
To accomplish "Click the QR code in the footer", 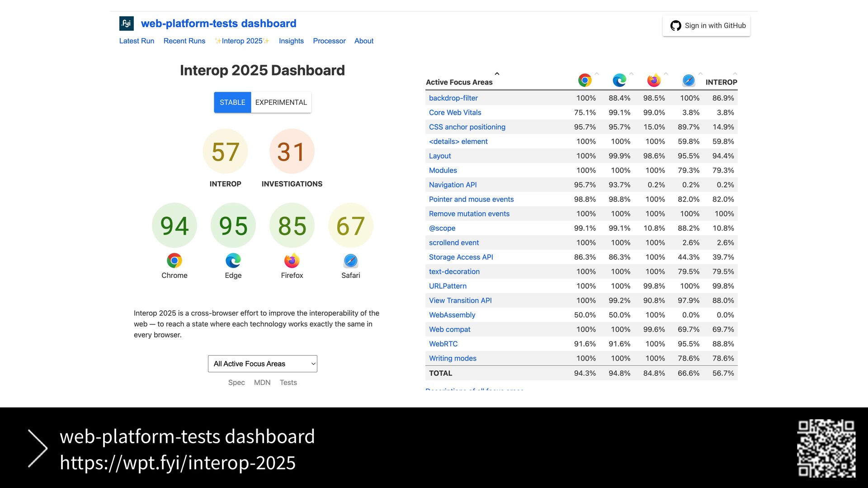I will [x=826, y=448].
